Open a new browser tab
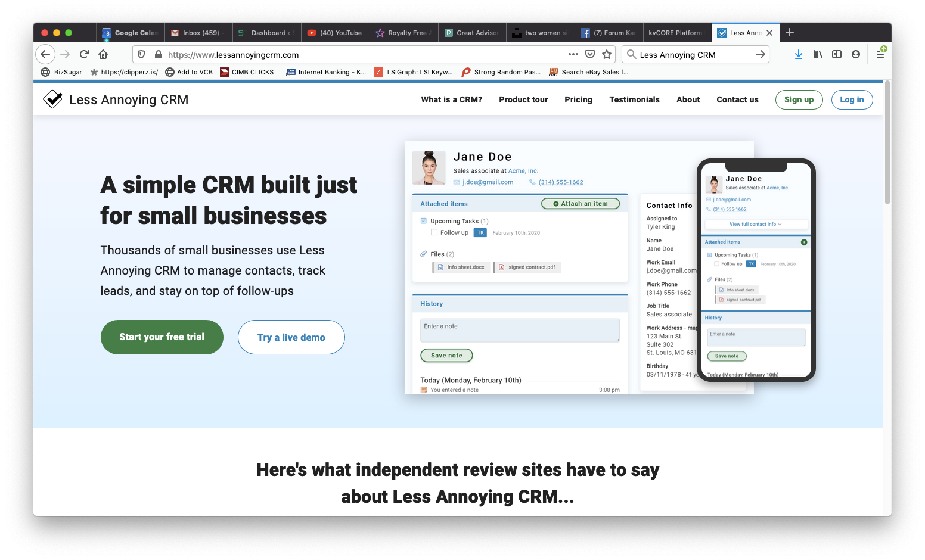Image resolution: width=925 pixels, height=560 pixels. coord(790,32)
